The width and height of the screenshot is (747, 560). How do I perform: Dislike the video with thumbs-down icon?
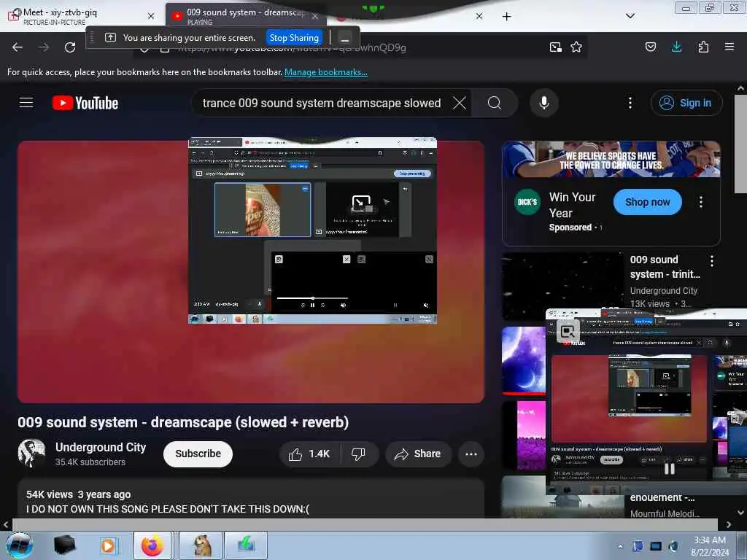tap(359, 454)
